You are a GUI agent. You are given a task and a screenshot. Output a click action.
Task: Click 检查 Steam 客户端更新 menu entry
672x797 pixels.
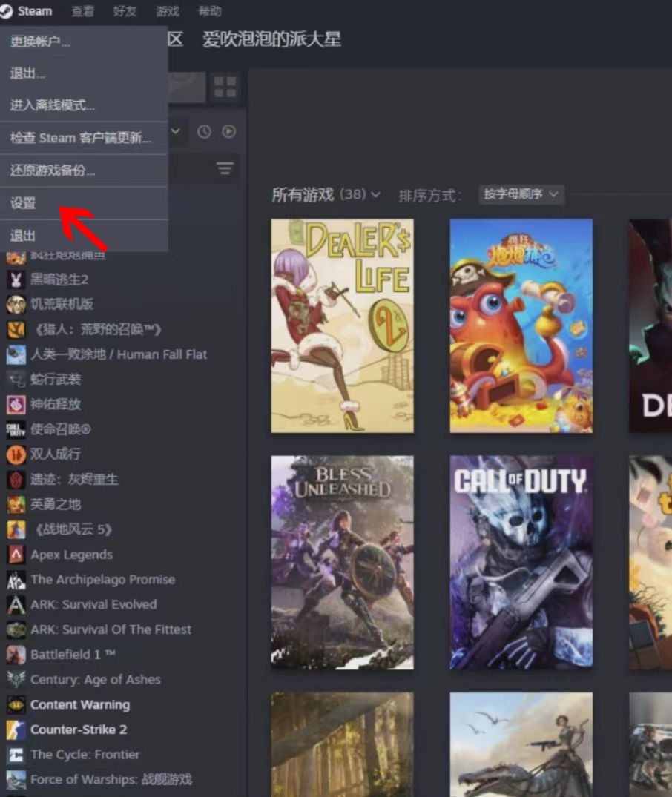point(84,138)
